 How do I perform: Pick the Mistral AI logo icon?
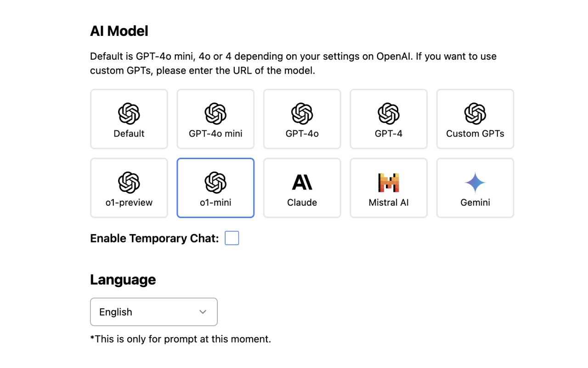point(389,182)
